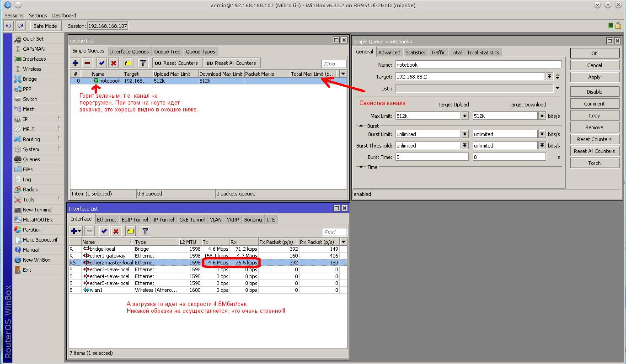Enable the interface with the blue checkmark in Interface List
The image size is (626, 364).
pos(104,231)
